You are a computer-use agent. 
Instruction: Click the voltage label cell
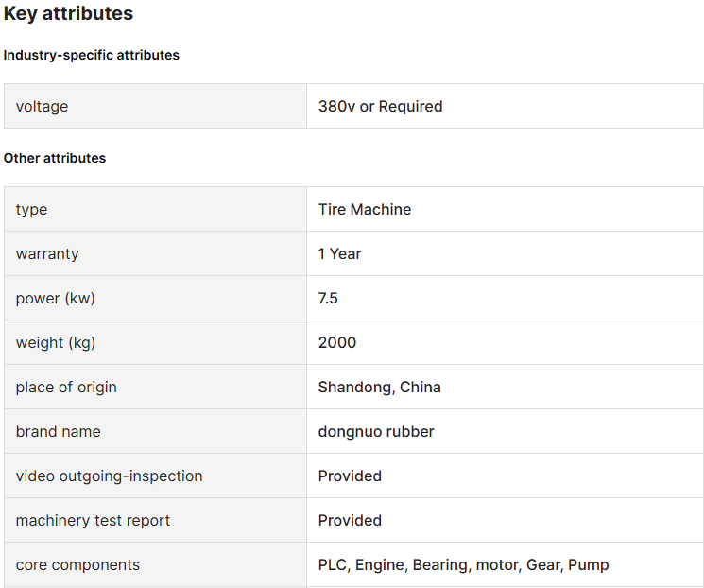click(155, 106)
